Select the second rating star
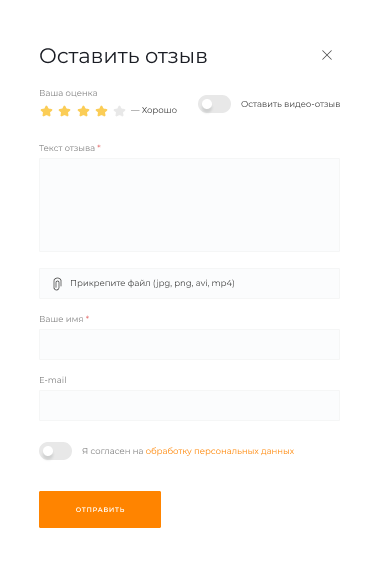The width and height of the screenshot is (380, 571). coord(64,111)
